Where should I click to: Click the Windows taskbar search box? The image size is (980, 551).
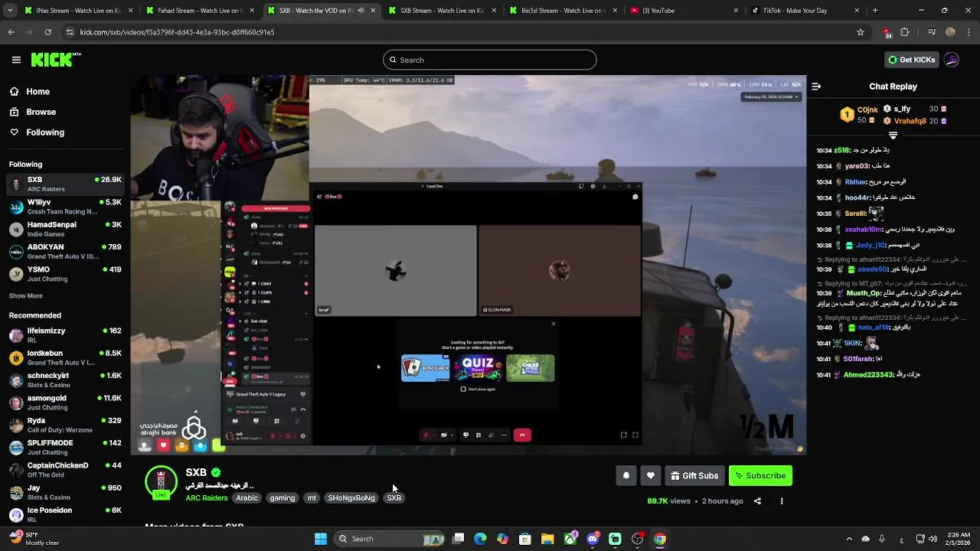point(390,539)
